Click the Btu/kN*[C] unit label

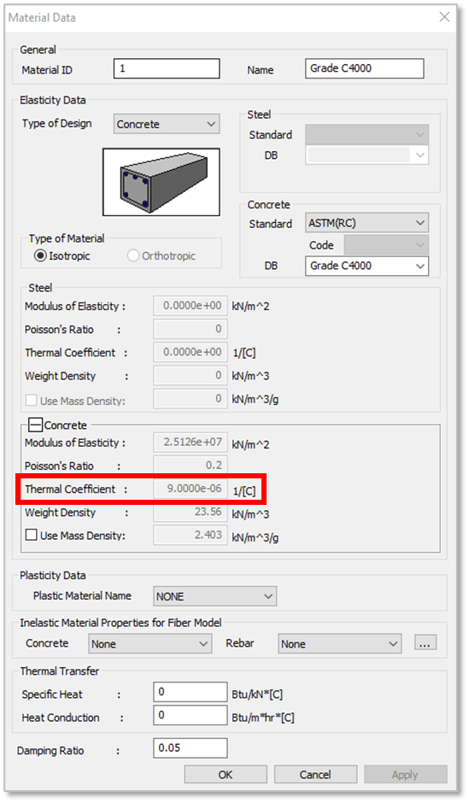257,694
